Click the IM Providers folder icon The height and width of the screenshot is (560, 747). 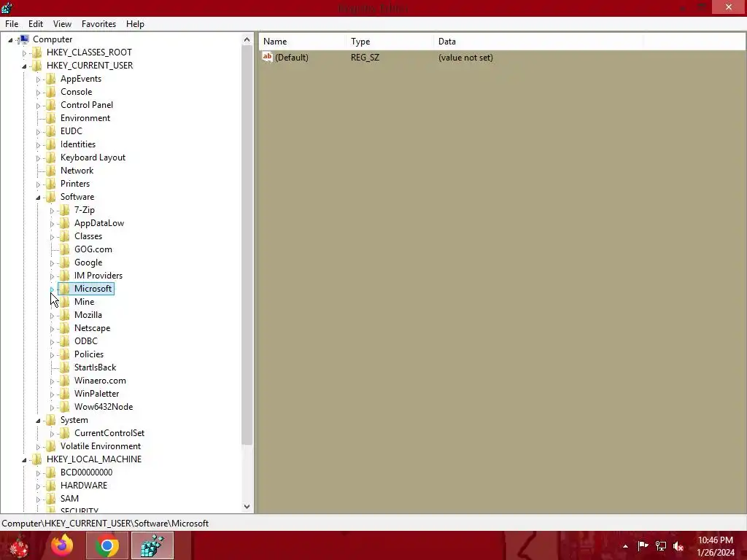pyautogui.click(x=64, y=276)
